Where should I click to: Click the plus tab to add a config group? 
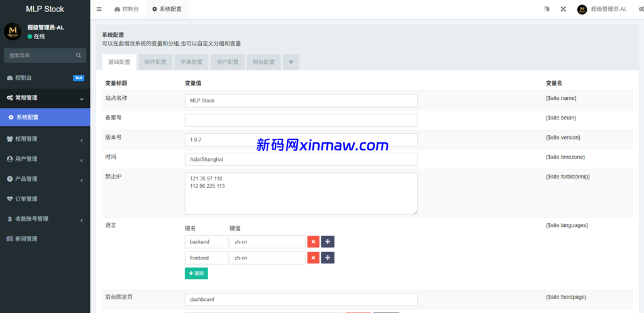[x=291, y=62]
